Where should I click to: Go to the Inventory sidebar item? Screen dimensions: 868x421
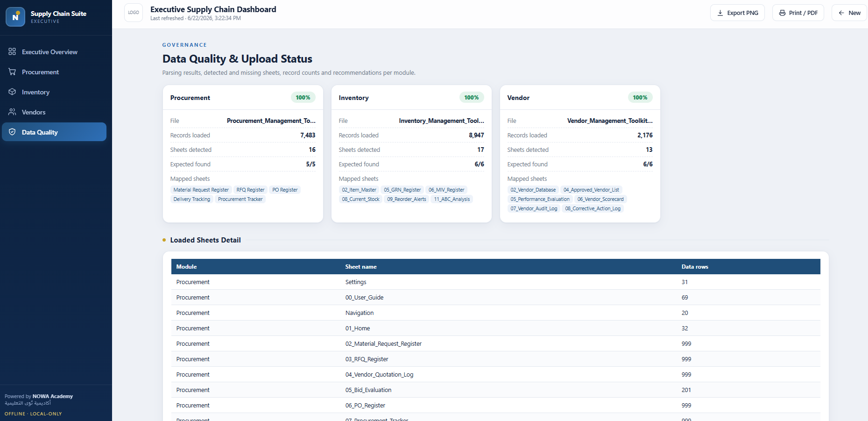(54, 92)
